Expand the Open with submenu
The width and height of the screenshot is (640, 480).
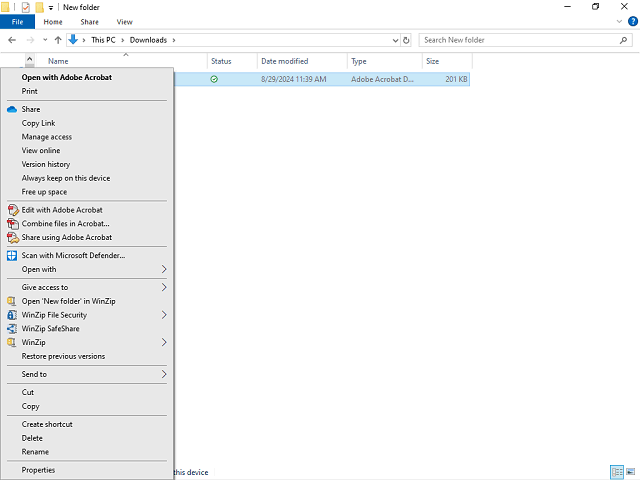click(164, 269)
